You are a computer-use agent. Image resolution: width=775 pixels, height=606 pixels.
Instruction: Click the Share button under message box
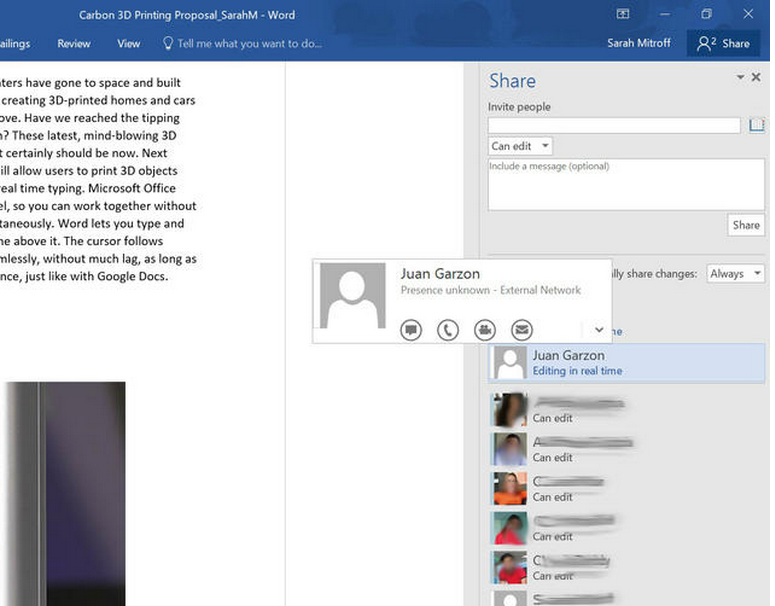[x=746, y=225]
